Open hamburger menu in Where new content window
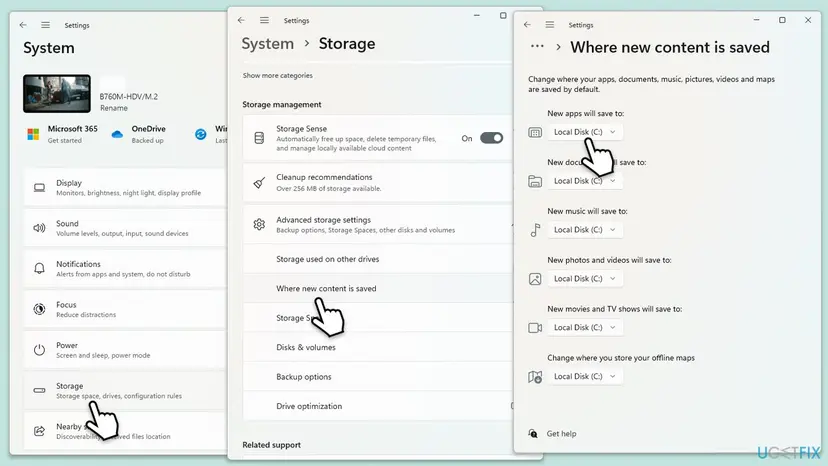 tap(550, 25)
